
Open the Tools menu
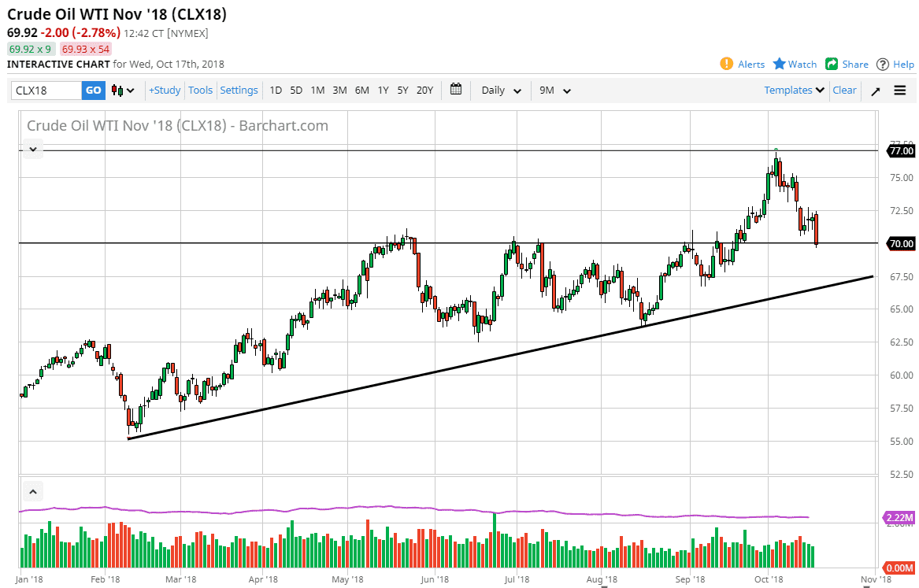point(201,91)
